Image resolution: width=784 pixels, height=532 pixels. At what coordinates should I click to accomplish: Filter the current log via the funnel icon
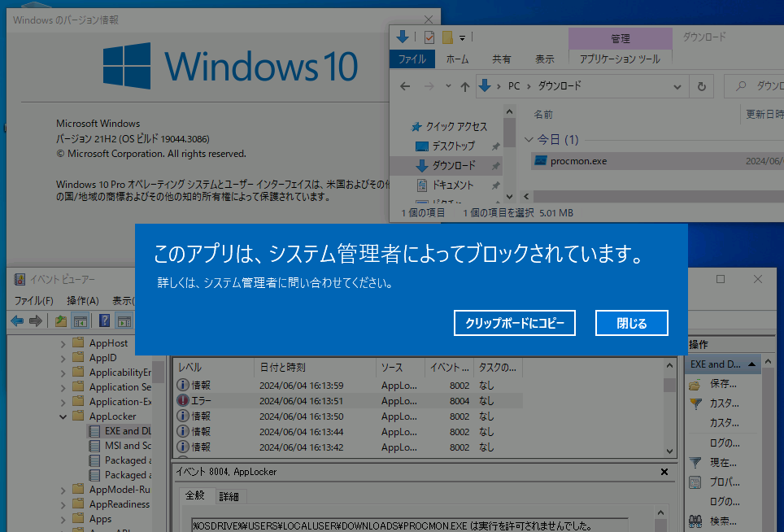(696, 462)
